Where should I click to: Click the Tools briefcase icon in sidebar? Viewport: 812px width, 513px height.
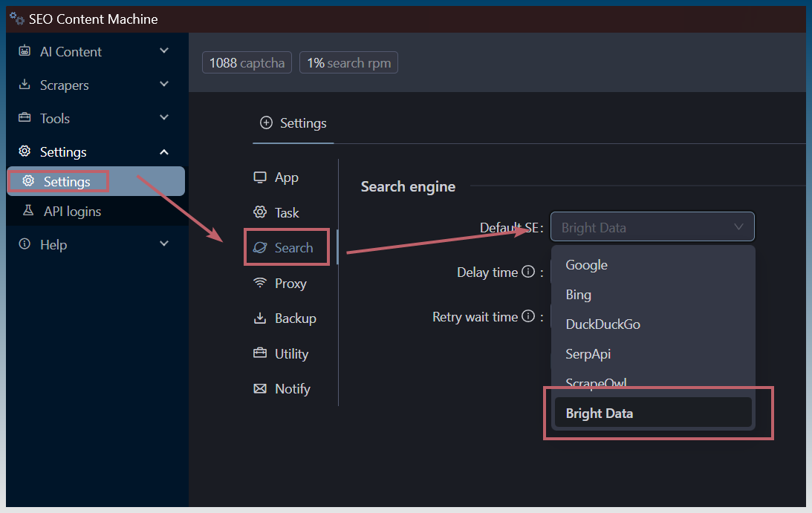(25, 117)
